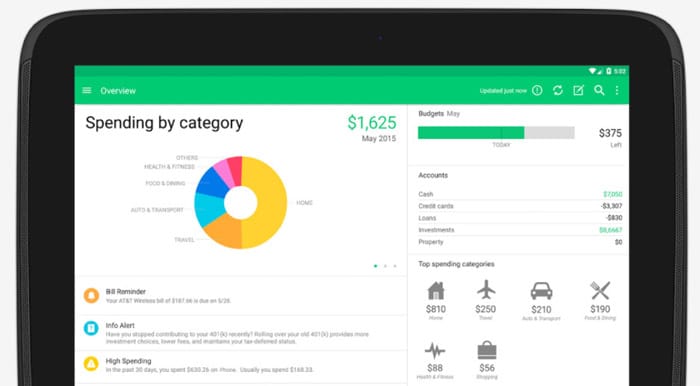This screenshot has height=386, width=700.
Task: Tap the OTHERS chart label
Action: (x=187, y=158)
